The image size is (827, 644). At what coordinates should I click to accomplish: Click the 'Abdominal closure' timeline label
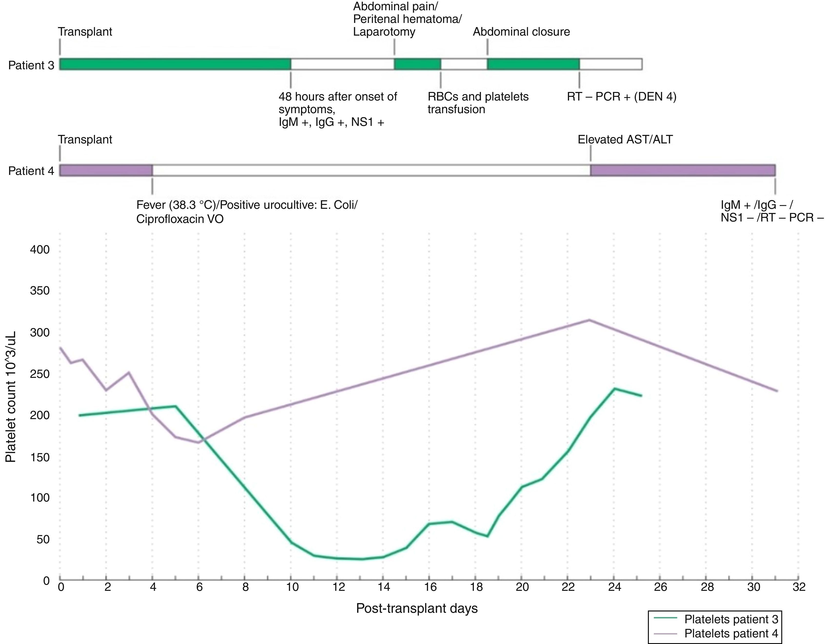click(x=521, y=32)
